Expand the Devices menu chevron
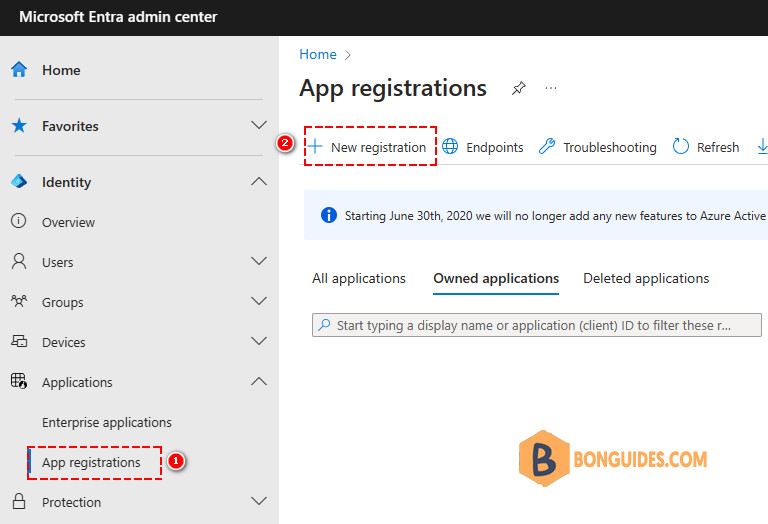 [259, 341]
